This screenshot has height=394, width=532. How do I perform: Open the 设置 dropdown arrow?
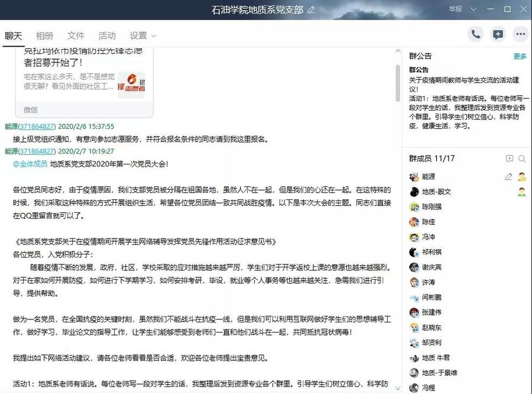(154, 36)
